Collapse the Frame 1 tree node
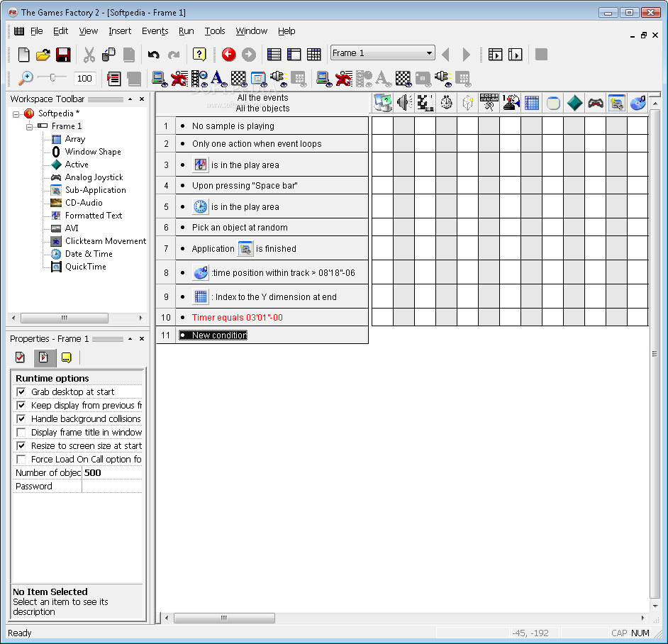Screen dimensions: 668x644 coord(30,126)
